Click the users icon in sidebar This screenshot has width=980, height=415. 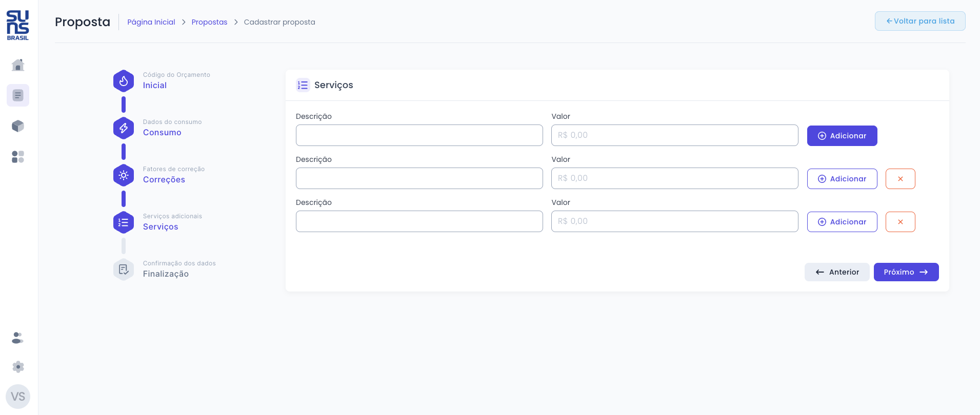point(18,338)
